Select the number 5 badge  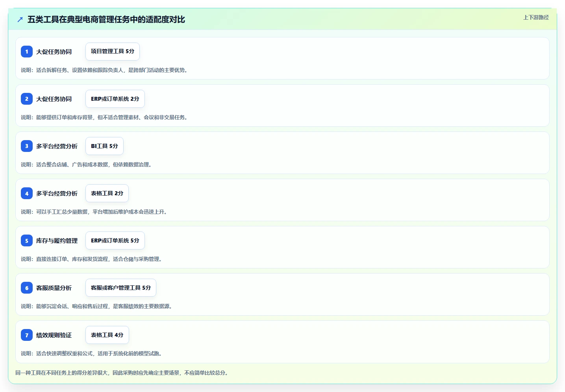pos(27,240)
